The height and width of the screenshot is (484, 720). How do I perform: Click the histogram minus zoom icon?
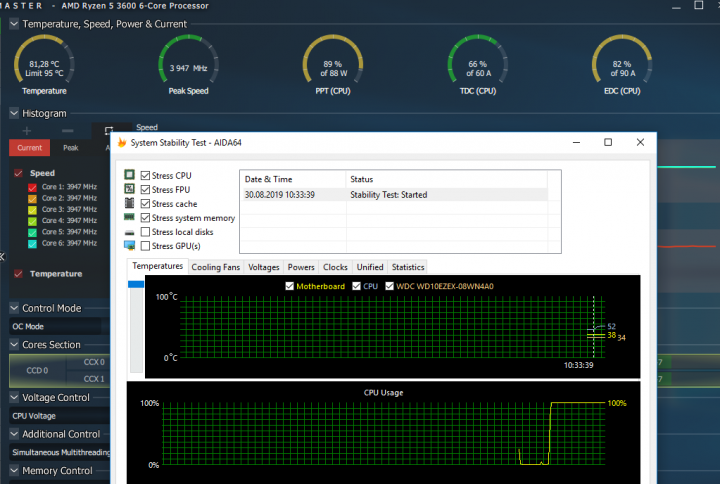point(68,131)
